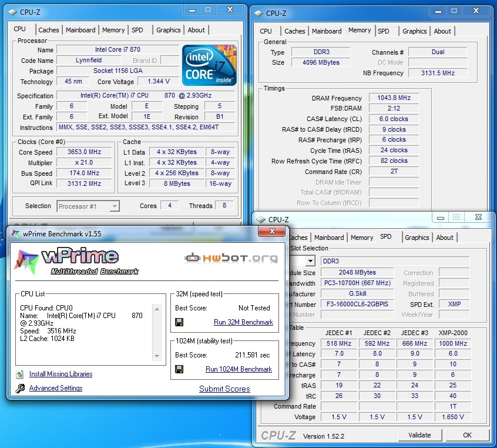This screenshot has width=497, height=448.
Task: Click the floppy disk icon under 32M speed test
Action: 179,322
